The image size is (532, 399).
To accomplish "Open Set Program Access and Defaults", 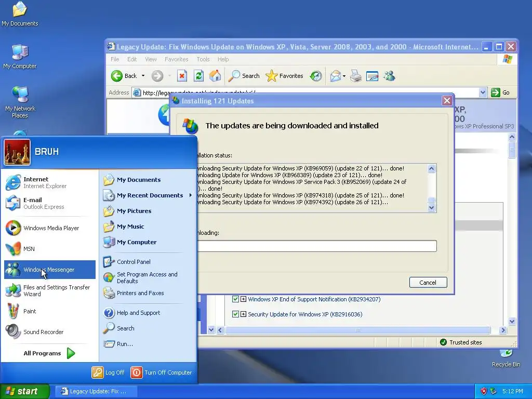I will [148, 277].
